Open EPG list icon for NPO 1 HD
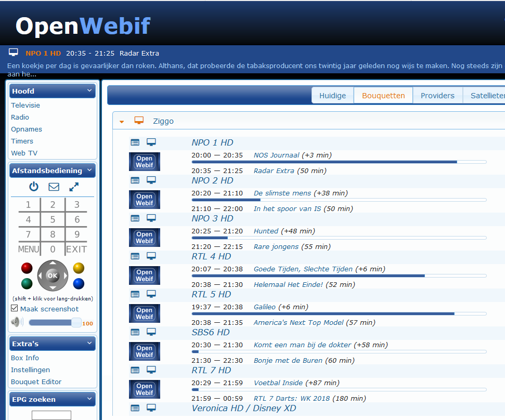 point(135,142)
